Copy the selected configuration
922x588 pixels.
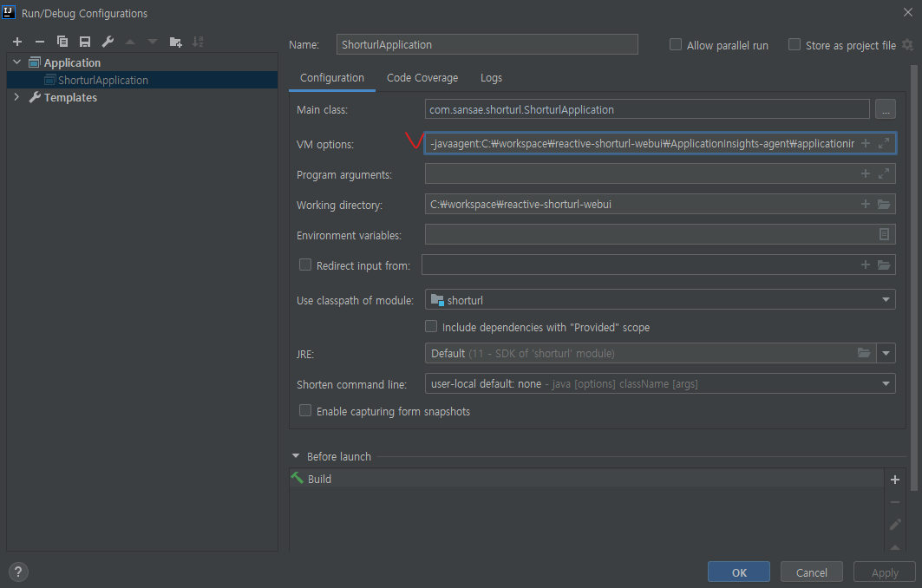click(62, 42)
